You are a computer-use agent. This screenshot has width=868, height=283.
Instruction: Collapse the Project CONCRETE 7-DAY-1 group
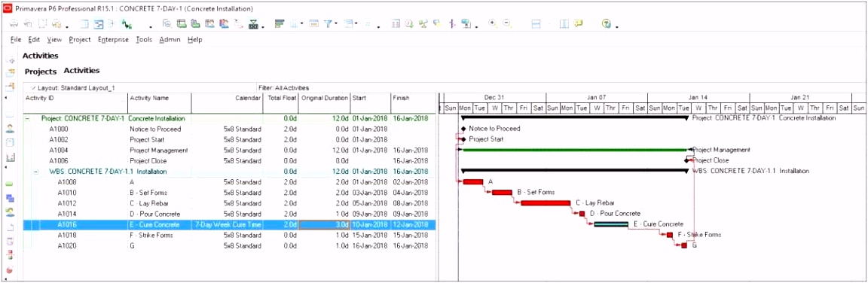pos(27,118)
